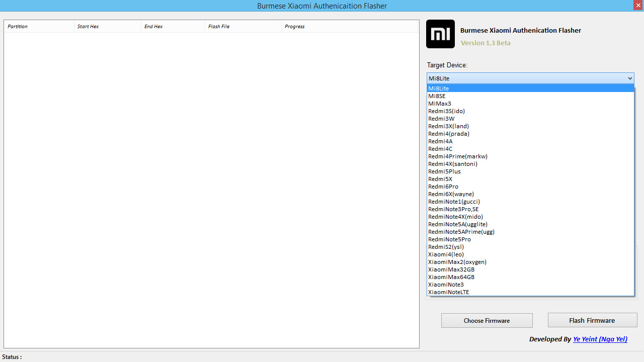Collapse the Target Device dropdown arrow
The height and width of the screenshot is (362, 644).
coord(630,78)
